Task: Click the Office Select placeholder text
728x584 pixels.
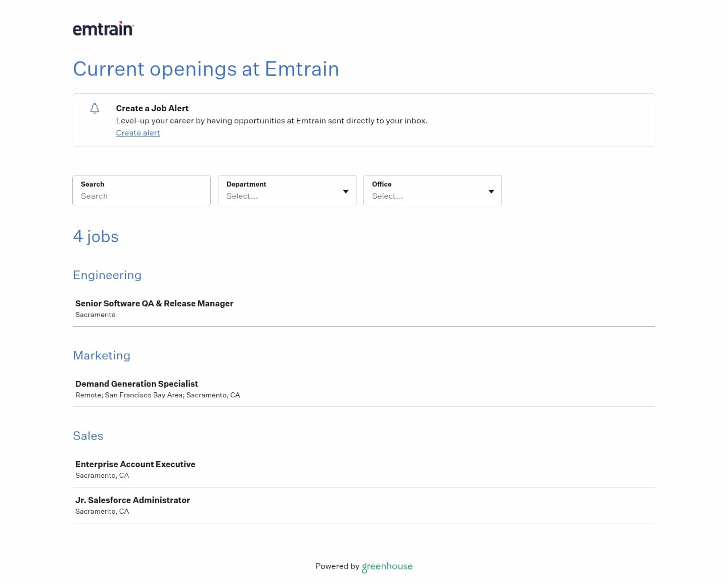Action: (x=388, y=196)
